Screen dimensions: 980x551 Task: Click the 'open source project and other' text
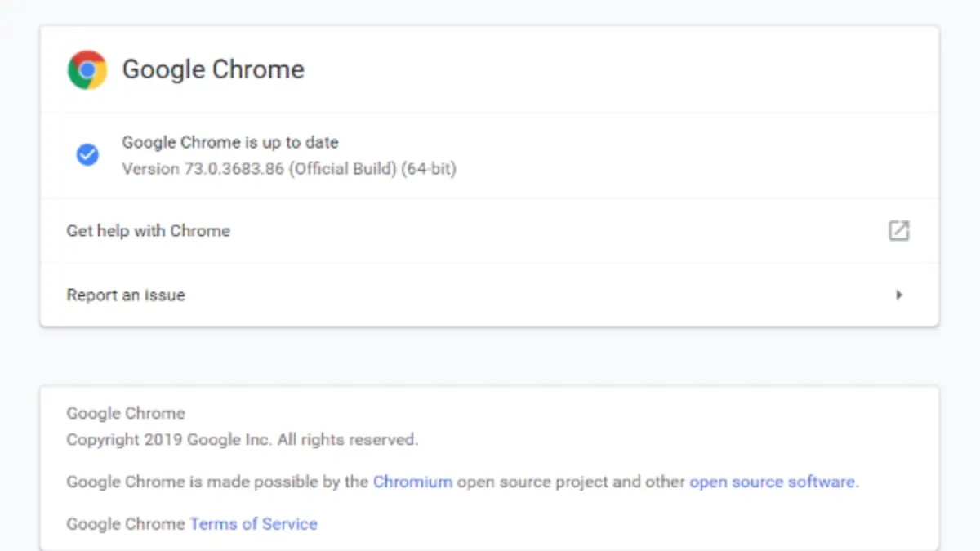point(571,482)
